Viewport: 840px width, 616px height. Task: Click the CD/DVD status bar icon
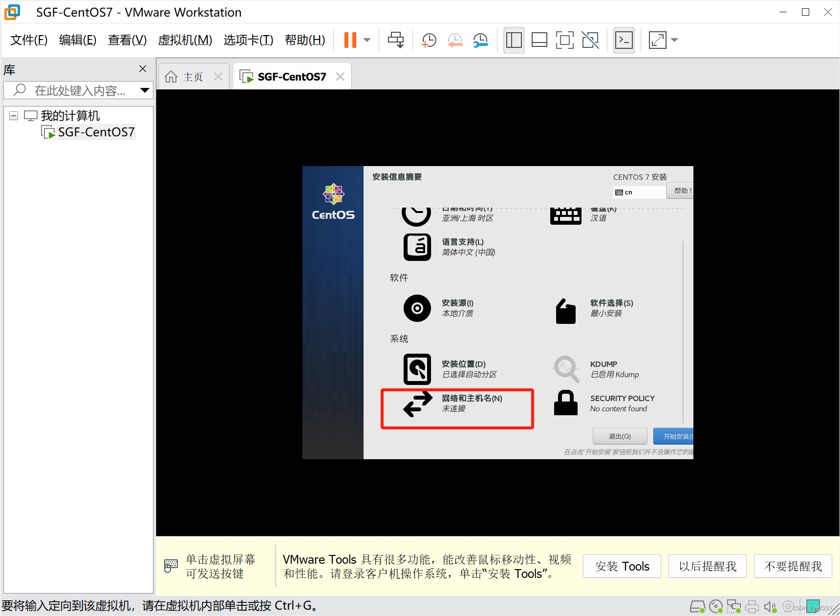[716, 607]
